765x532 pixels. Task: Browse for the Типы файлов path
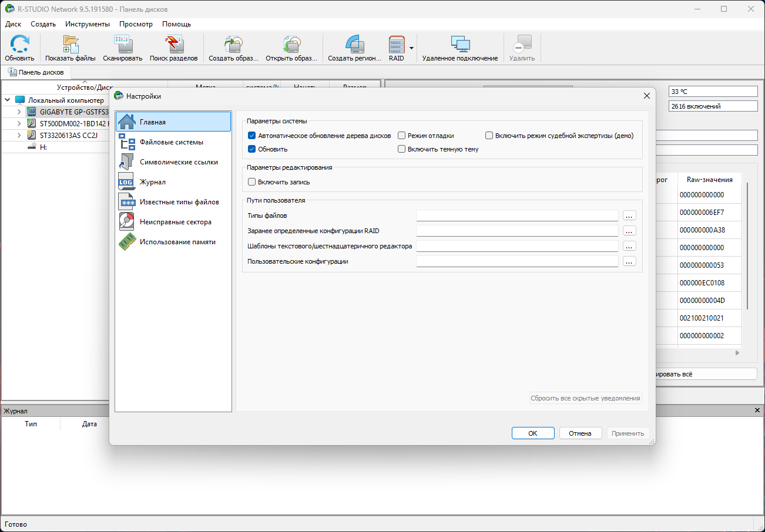pos(629,216)
